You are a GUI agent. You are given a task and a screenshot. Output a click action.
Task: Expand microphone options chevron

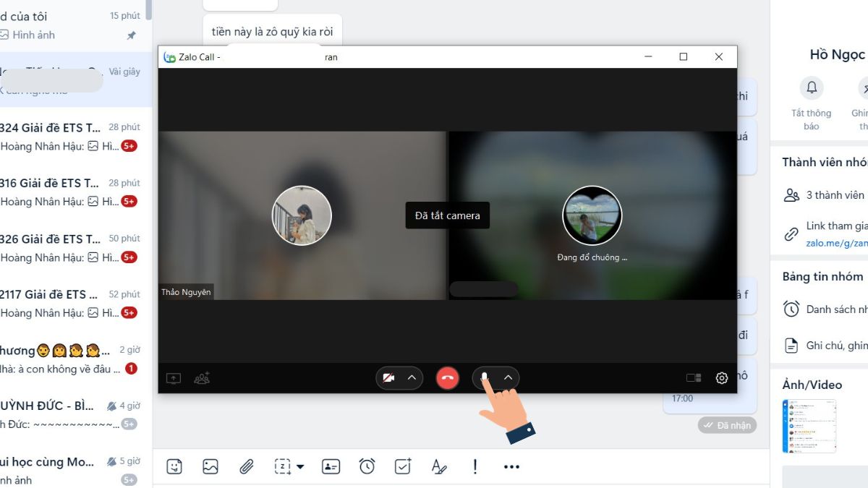(508, 378)
